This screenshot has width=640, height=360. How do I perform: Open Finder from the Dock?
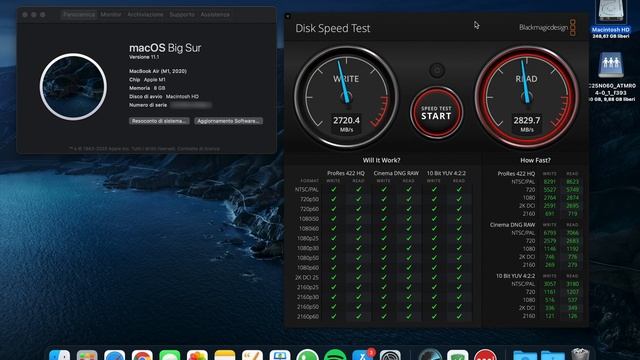[x=60, y=355]
